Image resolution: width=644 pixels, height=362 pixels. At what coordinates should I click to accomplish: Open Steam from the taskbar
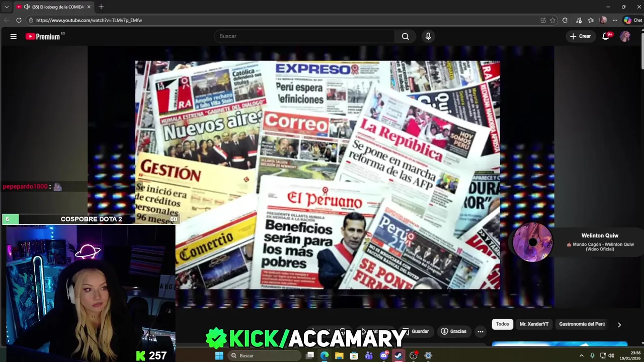pyautogui.click(x=398, y=355)
